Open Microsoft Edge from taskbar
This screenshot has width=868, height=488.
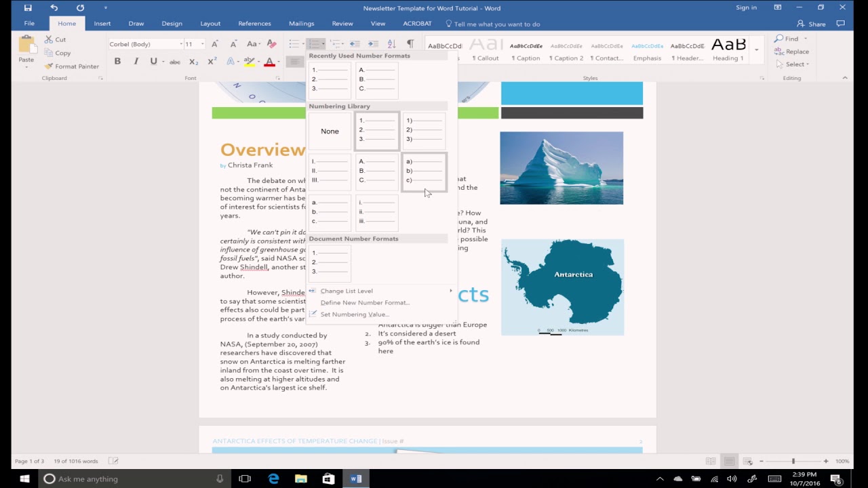pos(273,479)
